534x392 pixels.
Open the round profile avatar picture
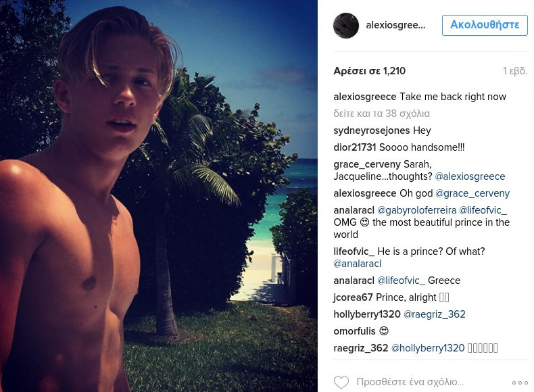coord(346,26)
